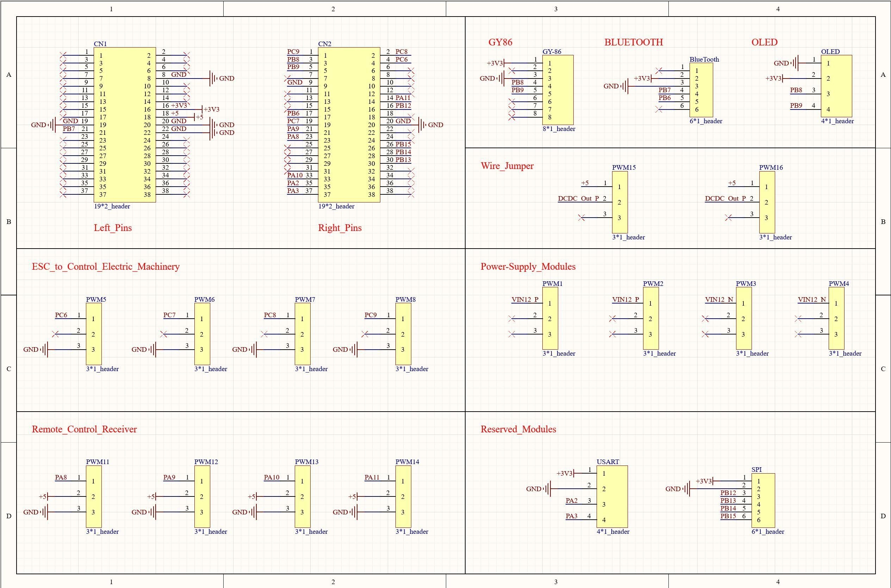Click the Wire_Jumper section label
Screen dimensions: 891x588
pyautogui.click(x=507, y=166)
